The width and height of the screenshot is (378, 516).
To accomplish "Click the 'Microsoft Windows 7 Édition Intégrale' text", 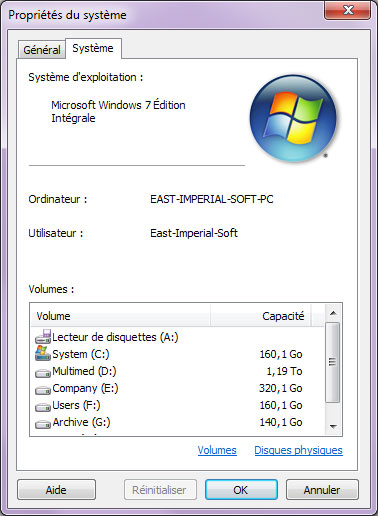I will [x=118, y=111].
